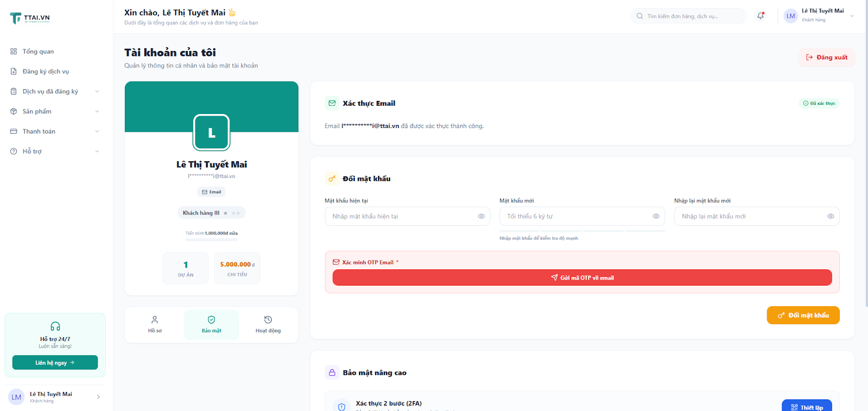Click the Khách hàng III progress bar
This screenshot has width=868, height=411.
pos(212,239)
